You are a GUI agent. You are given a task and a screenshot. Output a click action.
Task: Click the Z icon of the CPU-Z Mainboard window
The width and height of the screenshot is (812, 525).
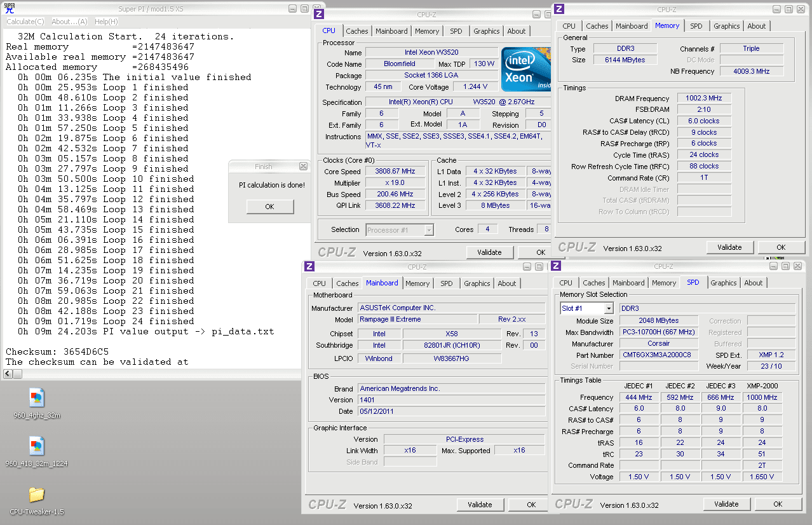[309, 266]
